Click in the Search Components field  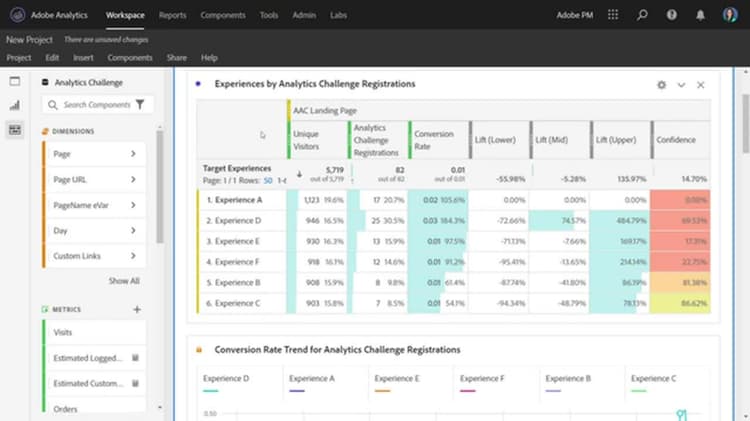97,105
